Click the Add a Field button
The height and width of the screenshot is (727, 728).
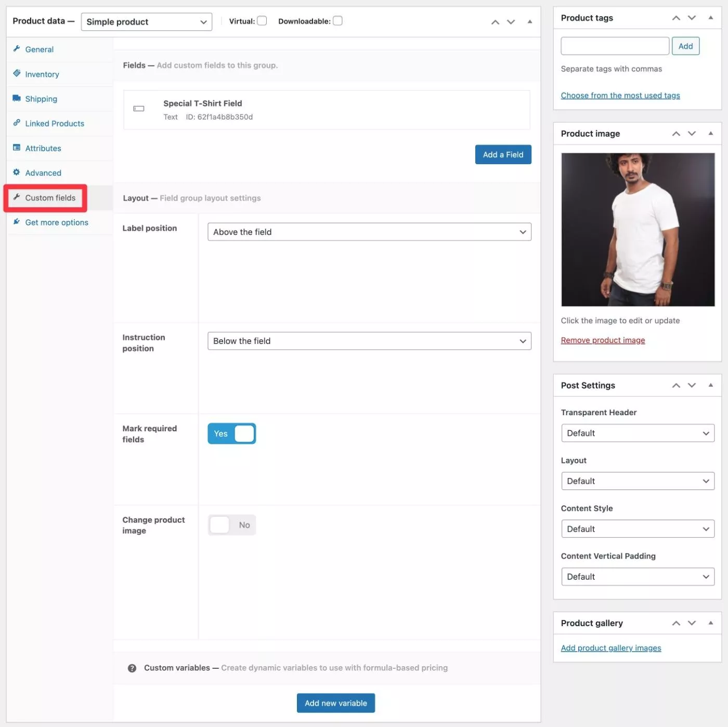pyautogui.click(x=503, y=154)
